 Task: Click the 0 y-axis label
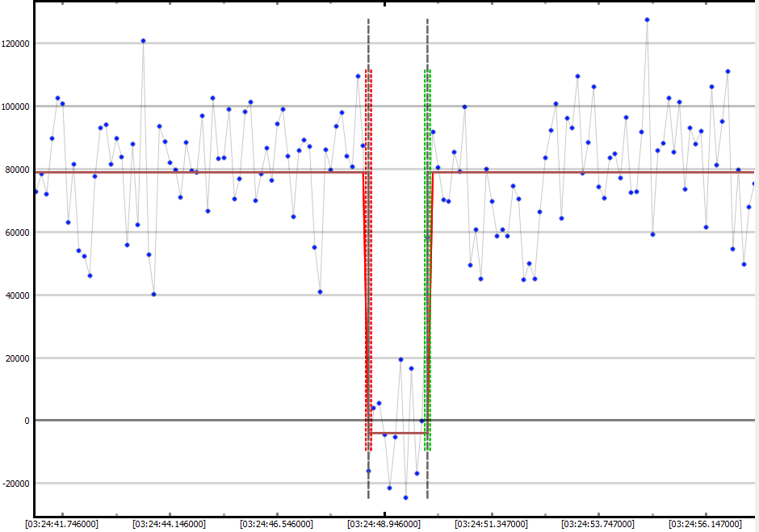point(27,421)
